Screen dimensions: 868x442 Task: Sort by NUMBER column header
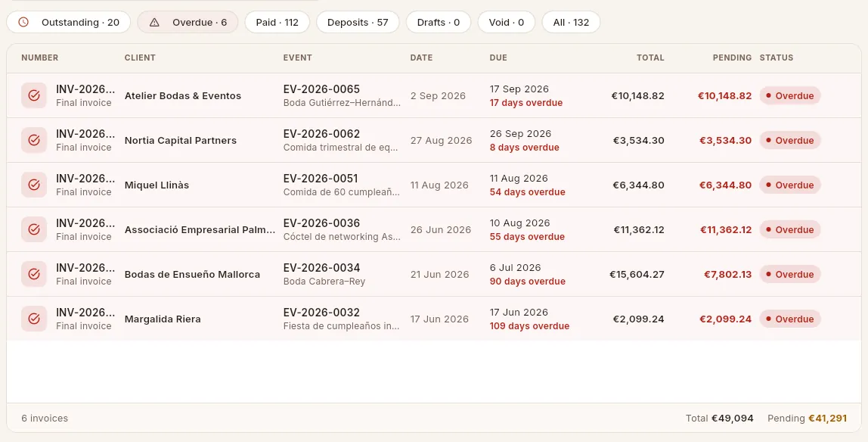click(40, 58)
